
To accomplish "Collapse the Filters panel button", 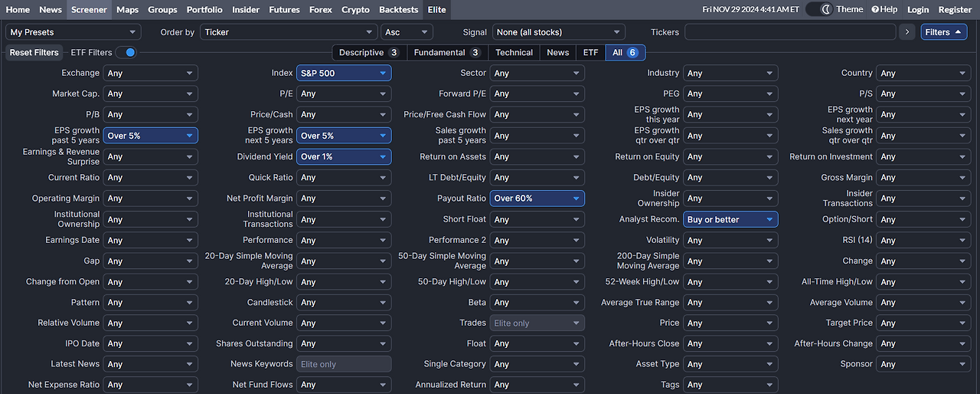I will (x=943, y=32).
